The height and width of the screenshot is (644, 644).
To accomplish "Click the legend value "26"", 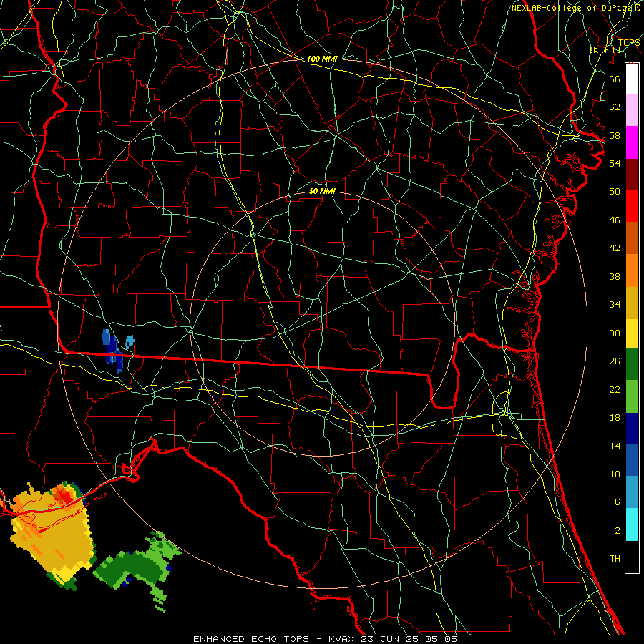I will [615, 361].
